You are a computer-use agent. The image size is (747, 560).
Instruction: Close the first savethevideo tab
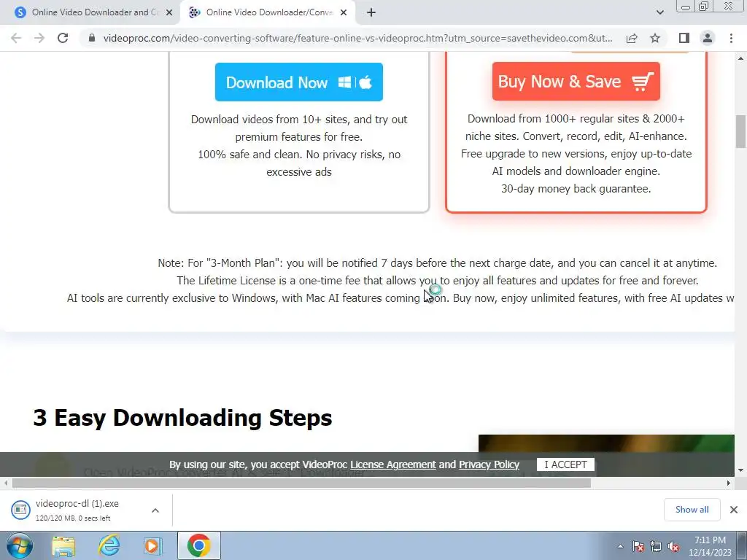[x=169, y=12]
